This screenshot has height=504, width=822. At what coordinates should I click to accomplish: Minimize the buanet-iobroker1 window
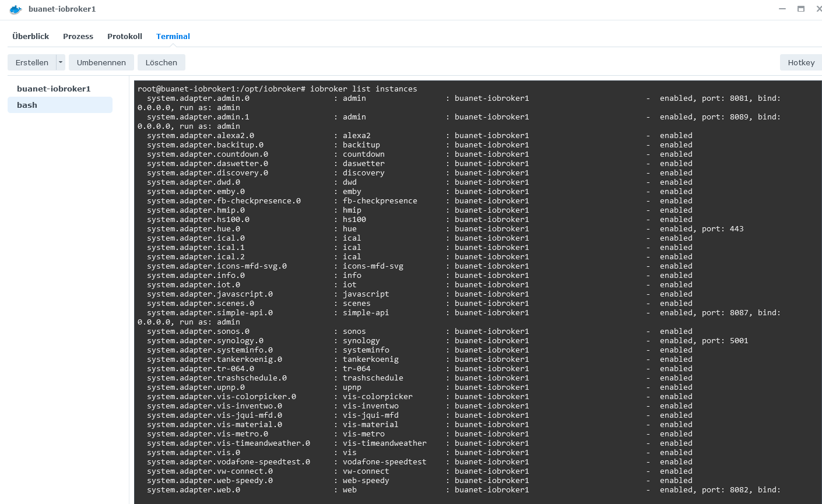(x=782, y=9)
